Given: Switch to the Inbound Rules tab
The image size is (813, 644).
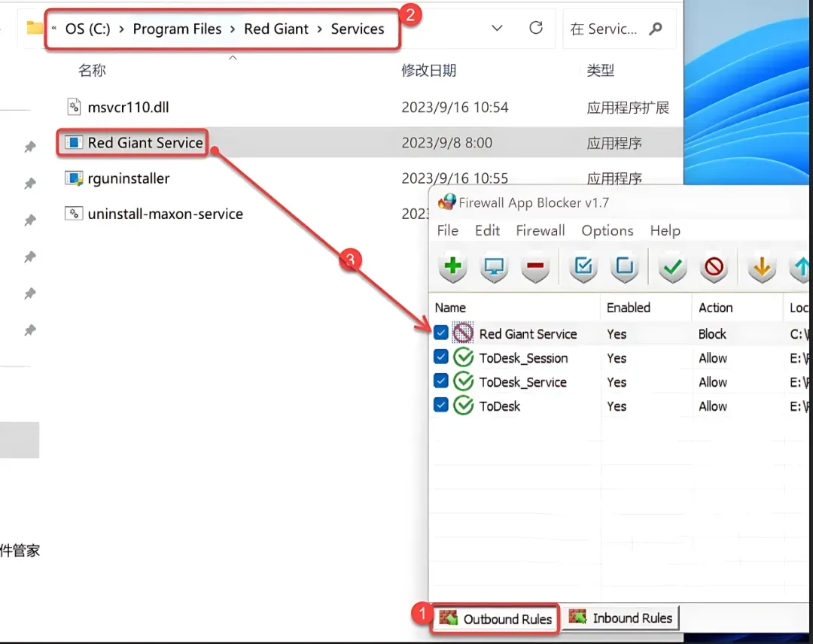Looking at the screenshot, I should 620,618.
